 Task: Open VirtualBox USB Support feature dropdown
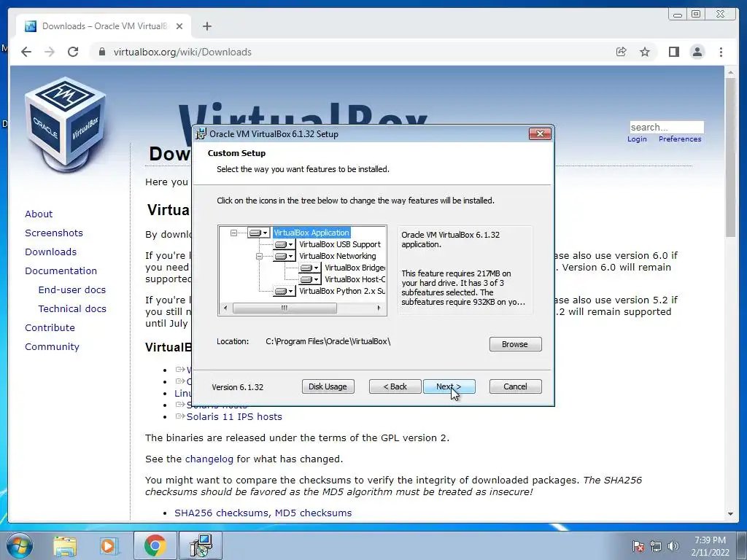pos(284,245)
